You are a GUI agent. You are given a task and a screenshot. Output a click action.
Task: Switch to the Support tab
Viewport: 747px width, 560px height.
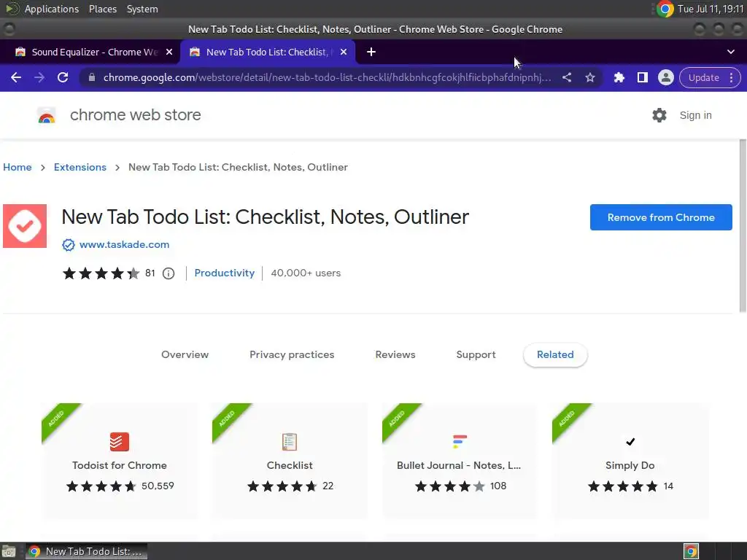(x=476, y=355)
